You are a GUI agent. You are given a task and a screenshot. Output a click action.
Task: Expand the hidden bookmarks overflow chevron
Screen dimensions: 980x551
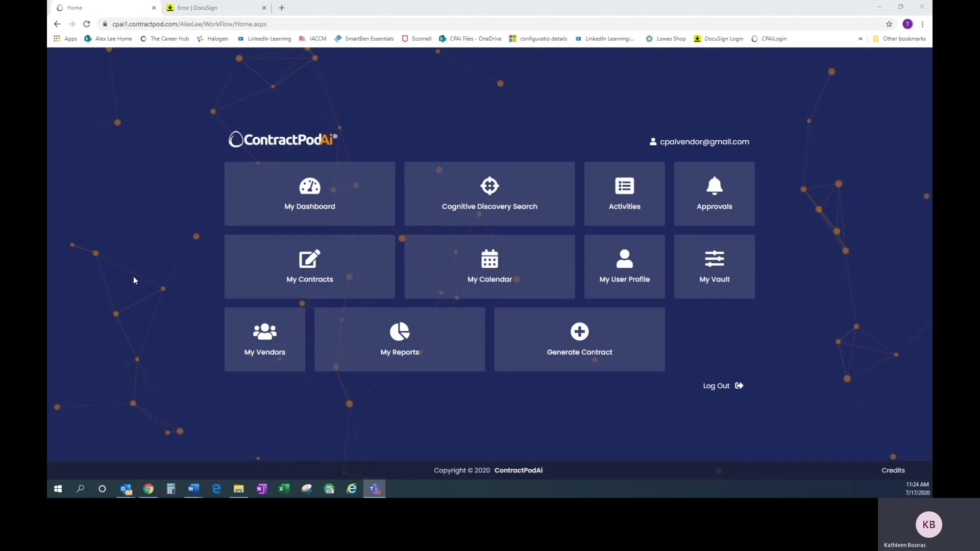point(861,38)
